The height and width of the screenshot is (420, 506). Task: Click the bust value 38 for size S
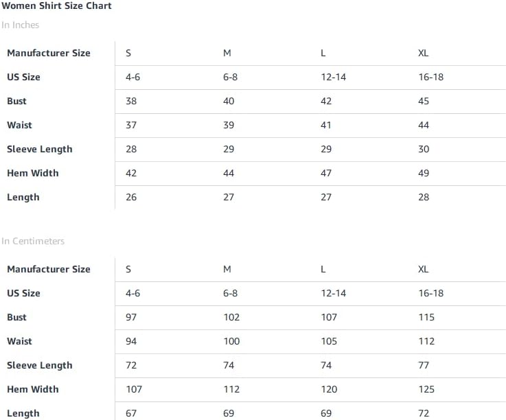click(x=131, y=101)
